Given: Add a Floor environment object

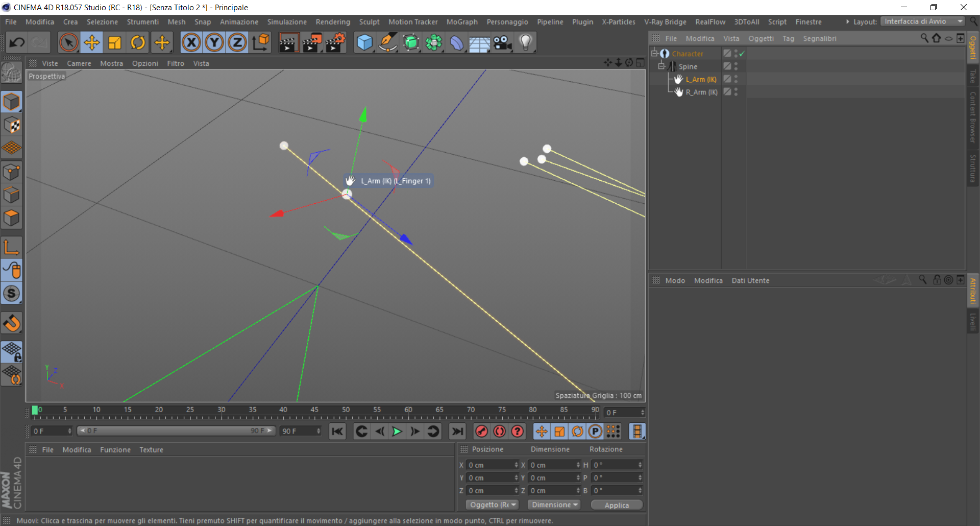Looking at the screenshot, I should 480,42.
